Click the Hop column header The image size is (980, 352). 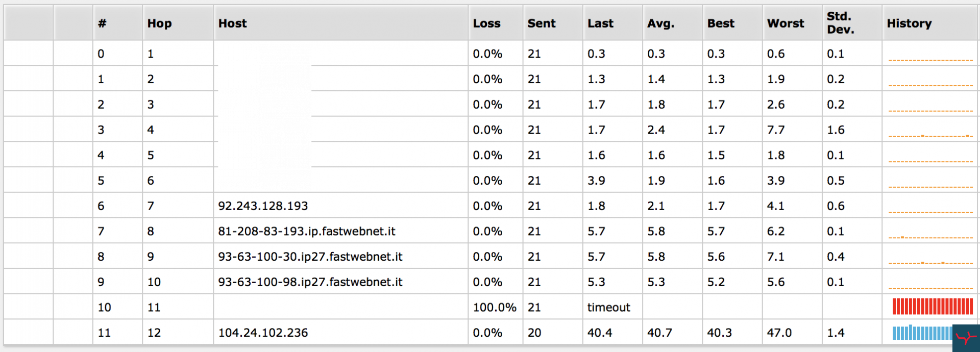(x=159, y=23)
